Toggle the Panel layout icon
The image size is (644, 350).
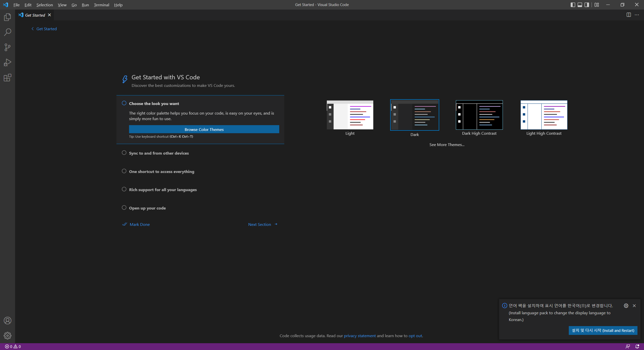tap(580, 5)
